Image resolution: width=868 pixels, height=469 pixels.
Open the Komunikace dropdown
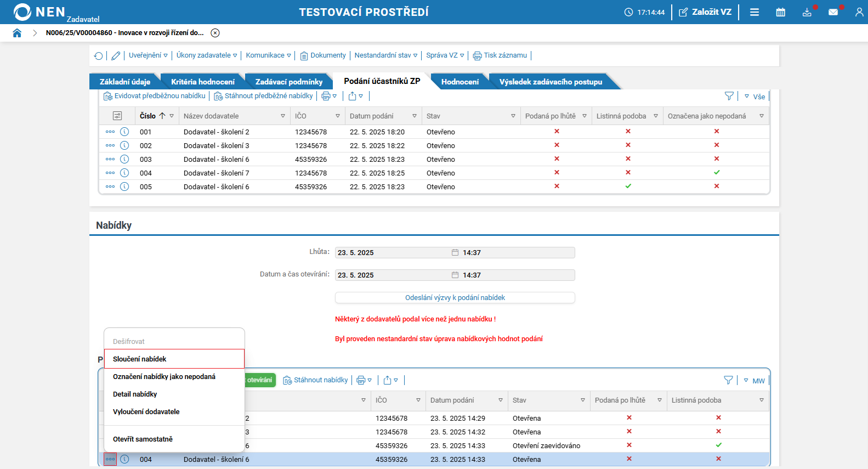pos(268,55)
